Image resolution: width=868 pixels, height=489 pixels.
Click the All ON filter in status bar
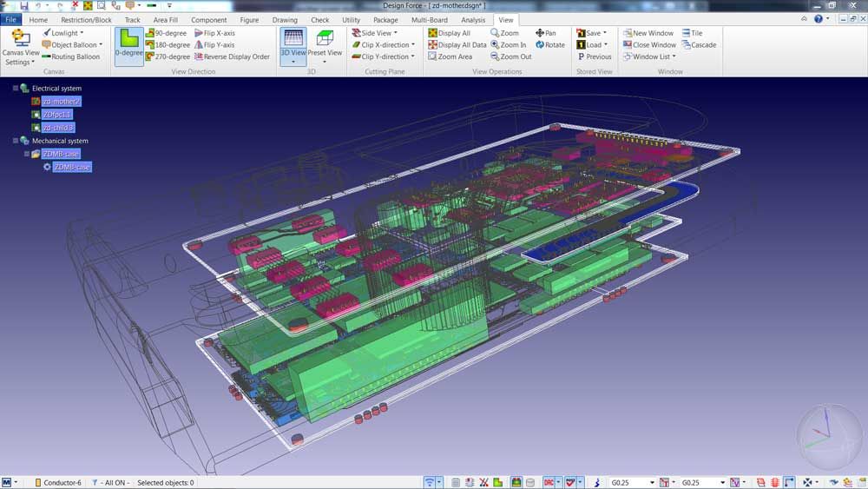click(110, 483)
